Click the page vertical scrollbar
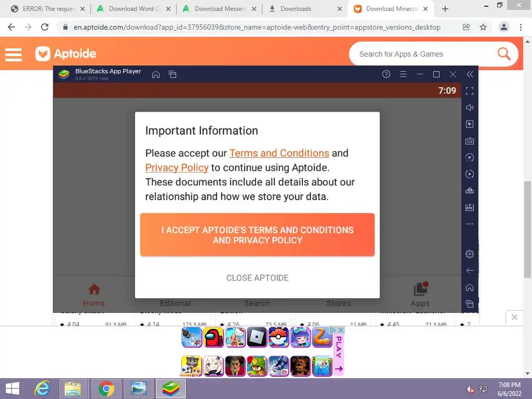 click(x=527, y=229)
